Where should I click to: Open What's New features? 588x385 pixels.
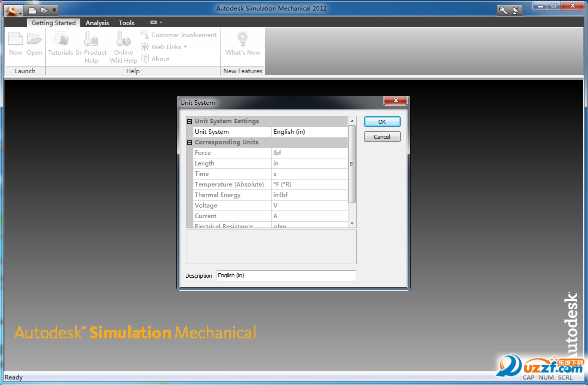point(242,44)
